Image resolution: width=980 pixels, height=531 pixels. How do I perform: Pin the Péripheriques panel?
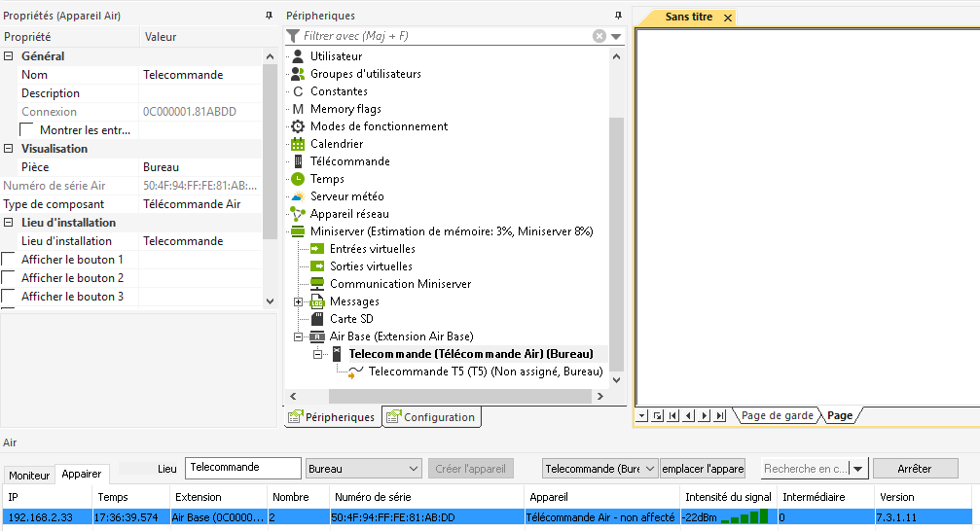pos(618,16)
